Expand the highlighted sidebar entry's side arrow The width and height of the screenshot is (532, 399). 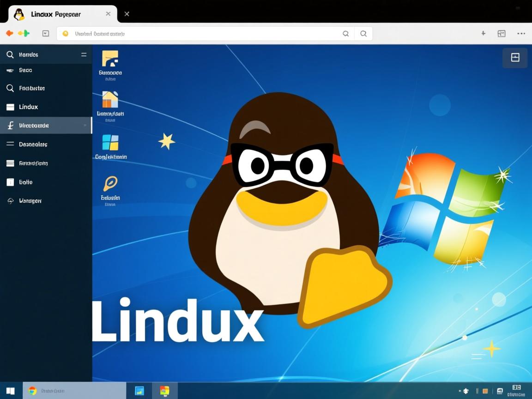(85, 125)
